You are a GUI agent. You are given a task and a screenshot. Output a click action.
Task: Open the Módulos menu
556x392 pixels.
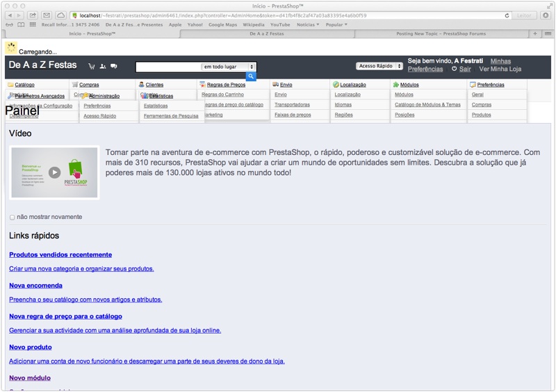click(x=409, y=85)
